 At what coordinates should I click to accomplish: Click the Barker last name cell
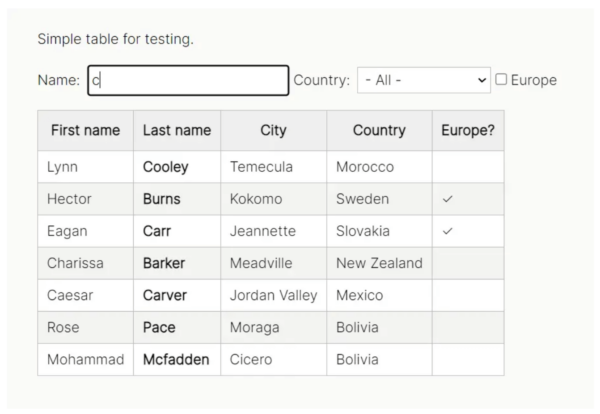pos(177,263)
